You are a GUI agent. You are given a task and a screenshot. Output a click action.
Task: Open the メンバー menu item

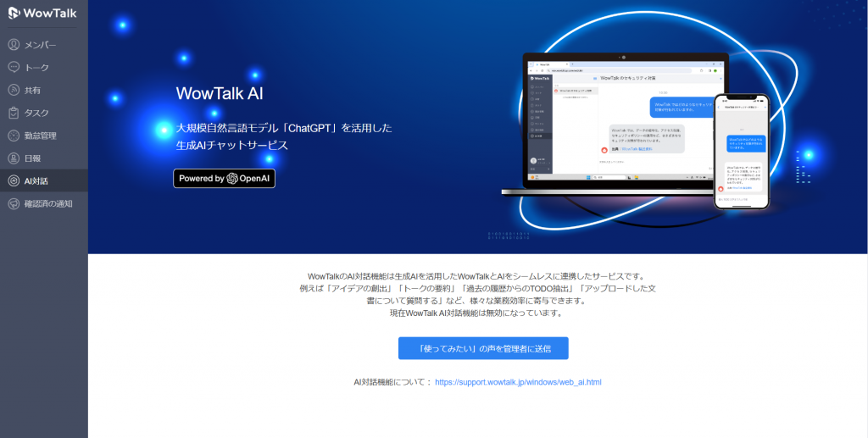[44, 45]
